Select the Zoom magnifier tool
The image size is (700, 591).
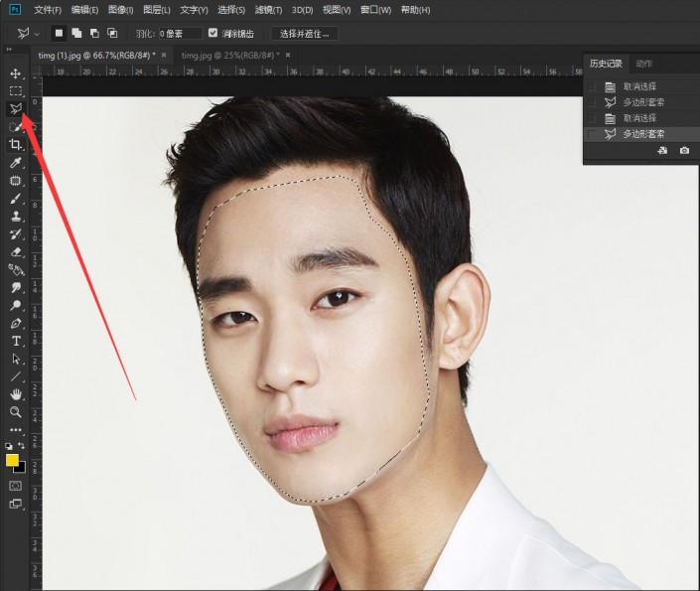tap(16, 412)
